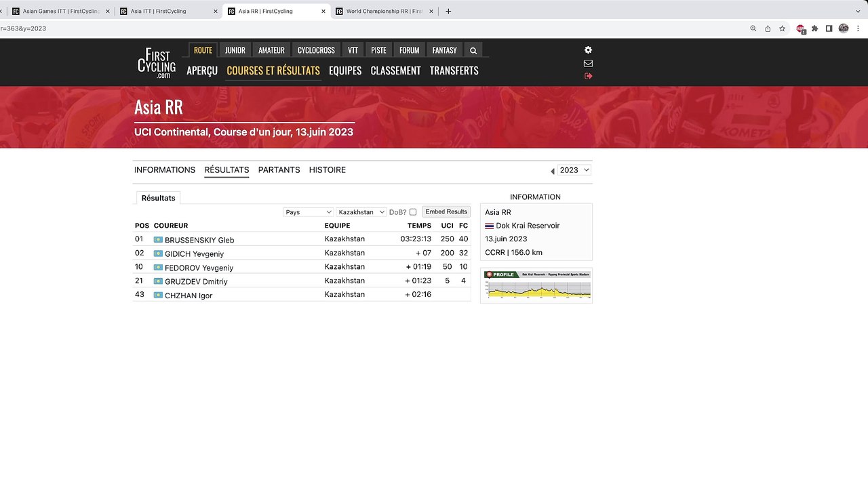Open rider CHZHAN Igor's page

click(189, 296)
